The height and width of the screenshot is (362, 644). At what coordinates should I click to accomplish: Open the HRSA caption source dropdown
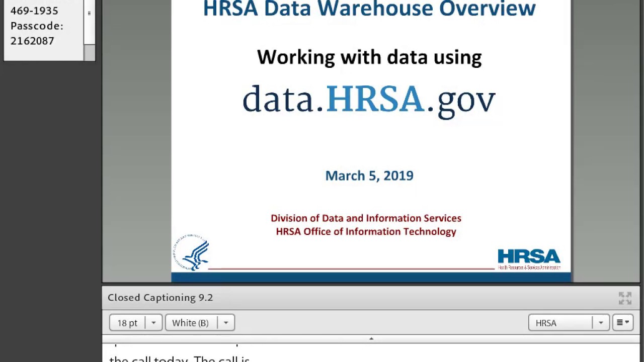(569, 323)
